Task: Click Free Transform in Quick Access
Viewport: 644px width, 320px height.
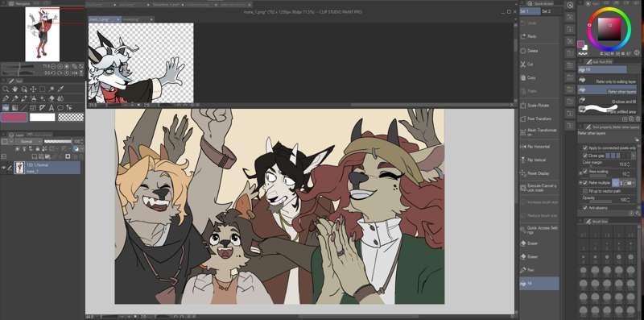Action: (x=539, y=118)
